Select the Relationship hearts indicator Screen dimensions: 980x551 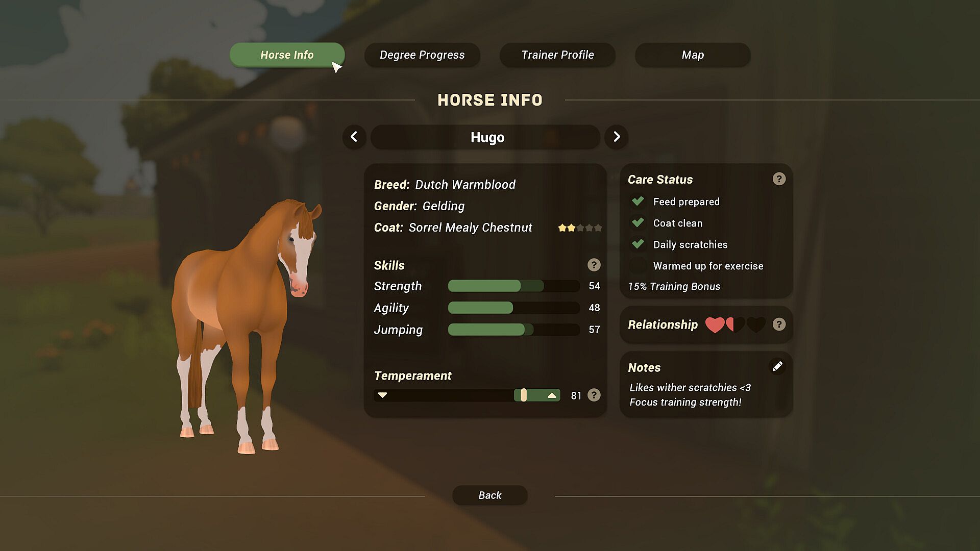(x=735, y=324)
